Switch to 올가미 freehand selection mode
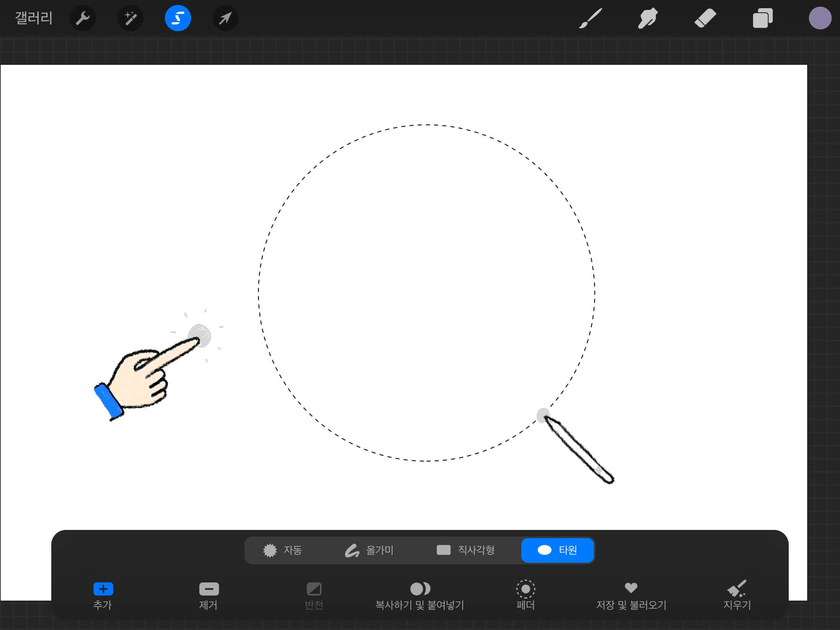This screenshot has width=840, height=630. click(369, 550)
